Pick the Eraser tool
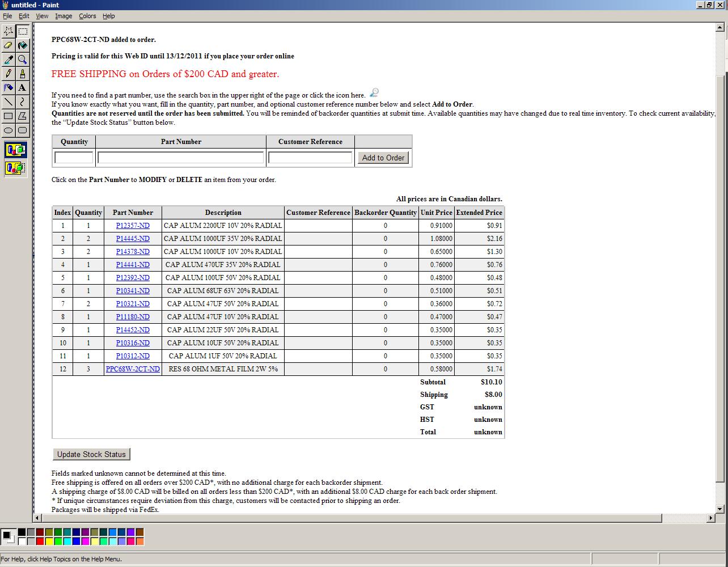 point(9,45)
